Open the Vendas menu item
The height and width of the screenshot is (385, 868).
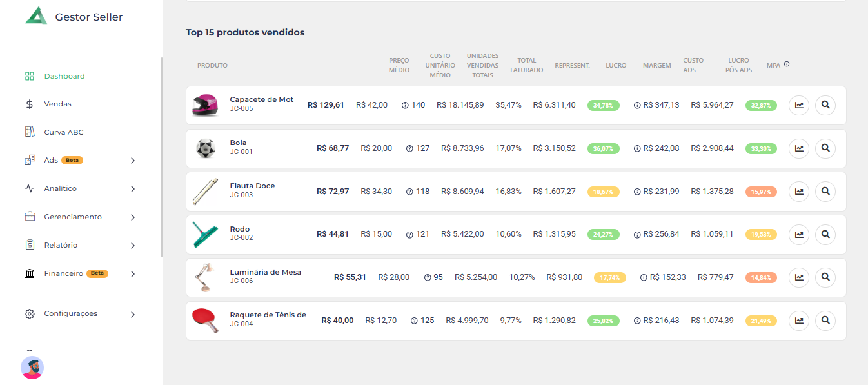coord(57,104)
